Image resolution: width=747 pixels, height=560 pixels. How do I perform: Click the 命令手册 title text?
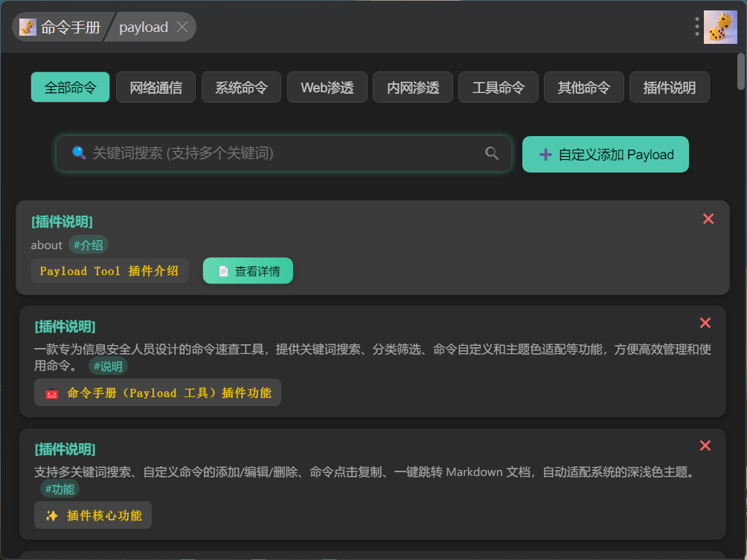pyautogui.click(x=71, y=27)
